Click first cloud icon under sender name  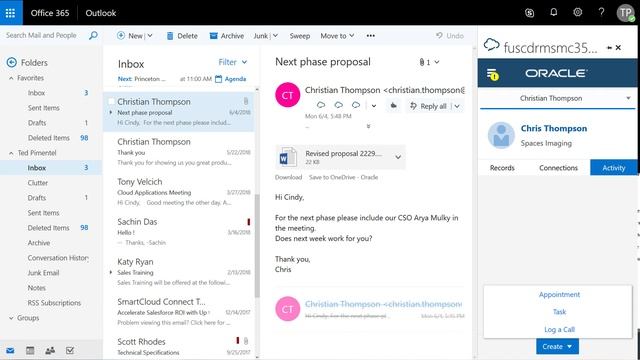coord(321,105)
